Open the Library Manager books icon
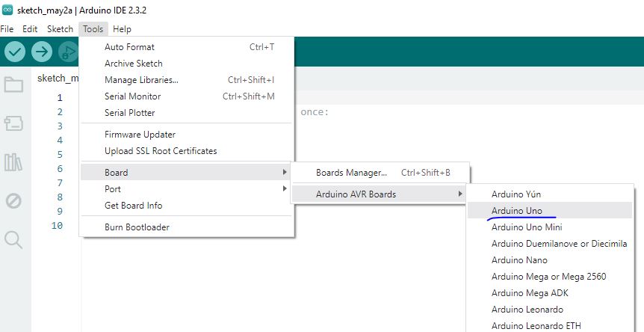This screenshot has height=332, width=644. [x=13, y=162]
